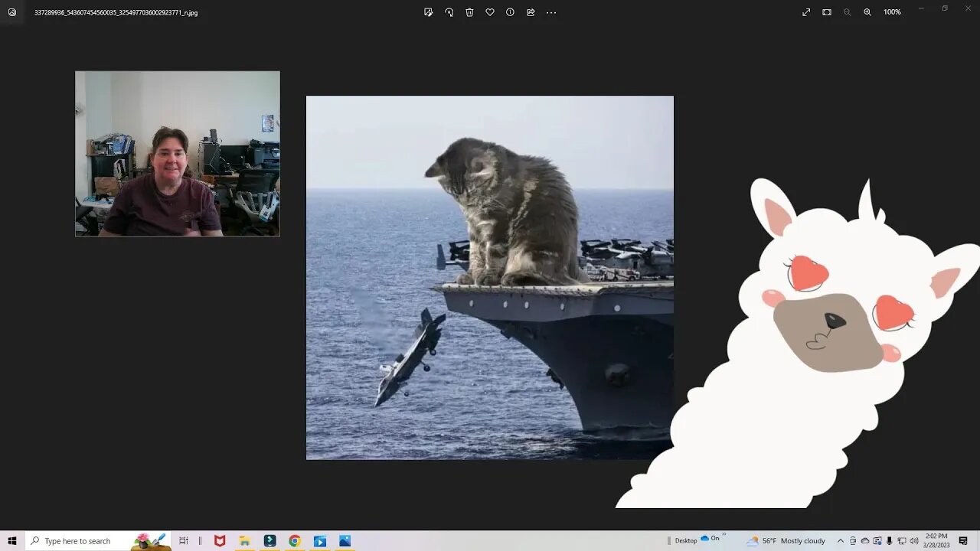Open the notification center icon
This screenshot has width=980, height=551.
pos(963,541)
